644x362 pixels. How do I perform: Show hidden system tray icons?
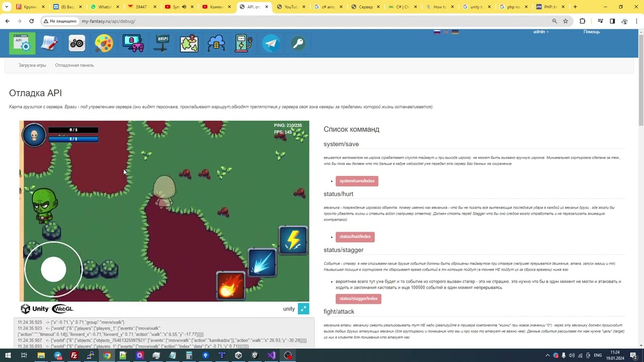pyautogui.click(x=547, y=355)
